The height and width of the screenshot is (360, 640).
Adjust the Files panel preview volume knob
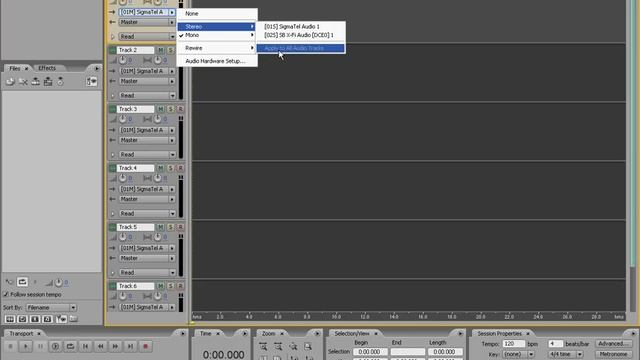click(58, 282)
